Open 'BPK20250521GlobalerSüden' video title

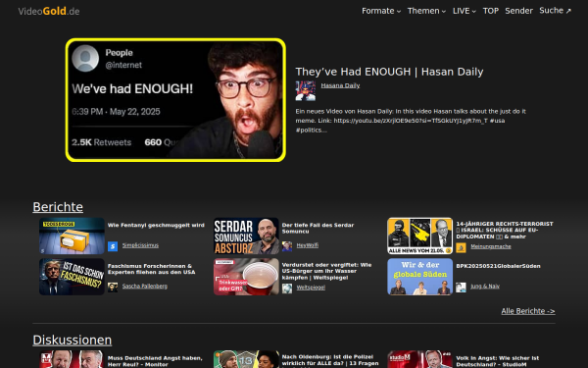point(498,266)
